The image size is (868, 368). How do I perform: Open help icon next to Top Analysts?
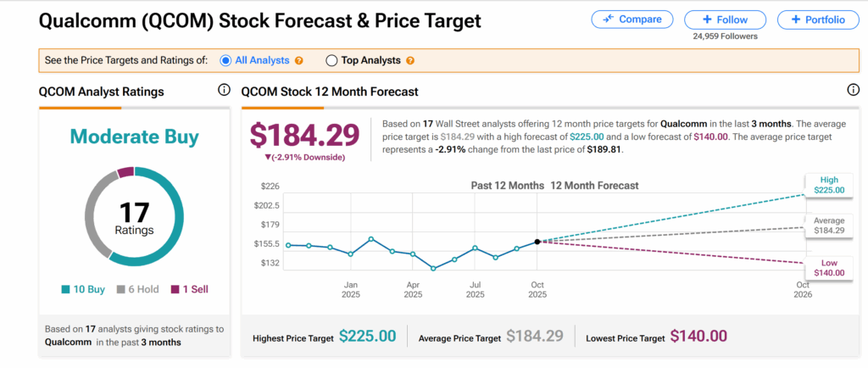click(410, 61)
